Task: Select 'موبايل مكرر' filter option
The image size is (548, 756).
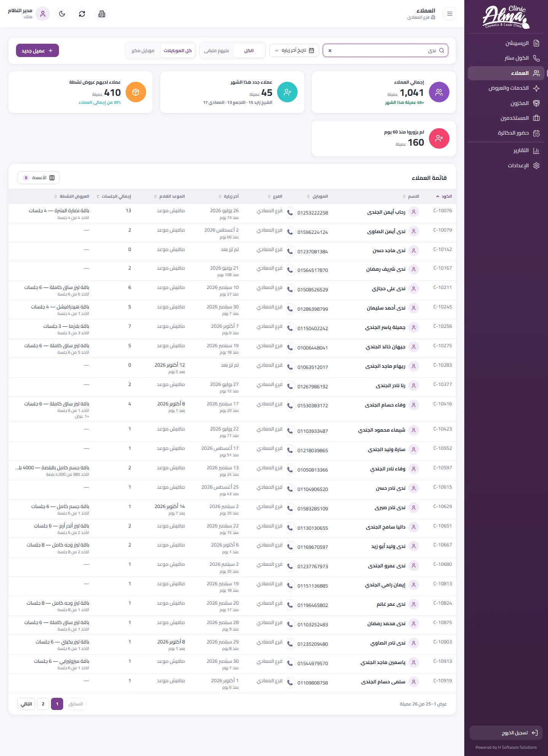Action: pyautogui.click(x=143, y=51)
